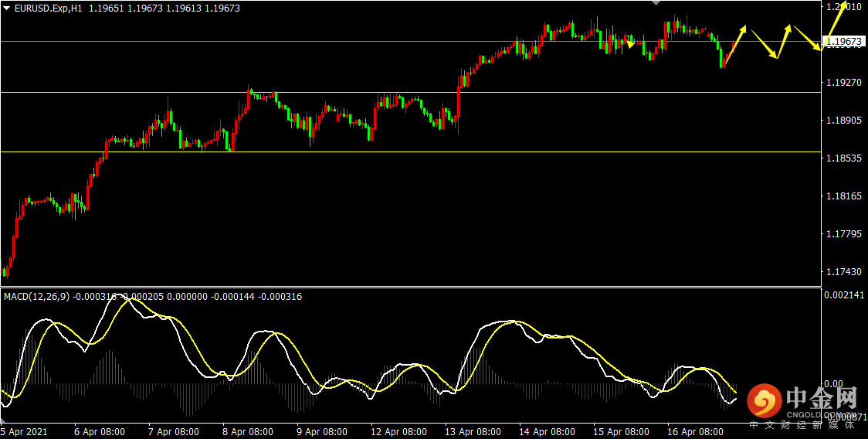Click the 7 Apr 08:00 time label

(x=173, y=431)
